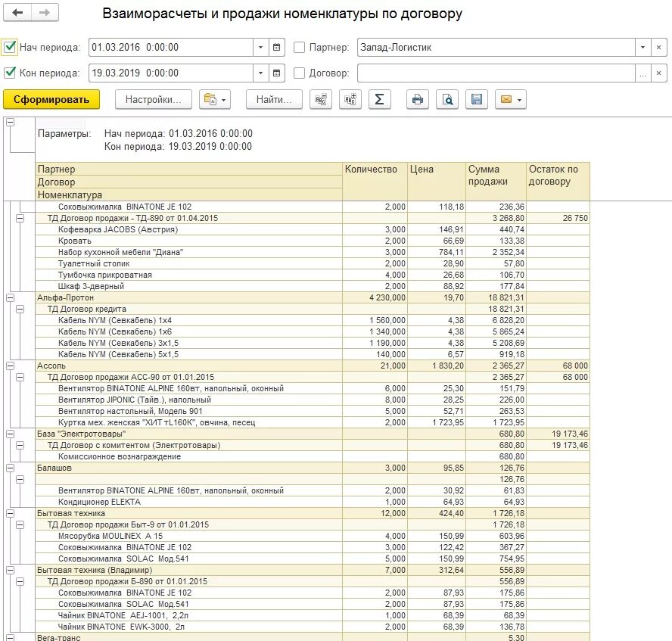Image resolution: width=672 pixels, height=641 pixels.
Task: Collapse ТД Договор продажи Быт-9 group
Action: [20, 524]
